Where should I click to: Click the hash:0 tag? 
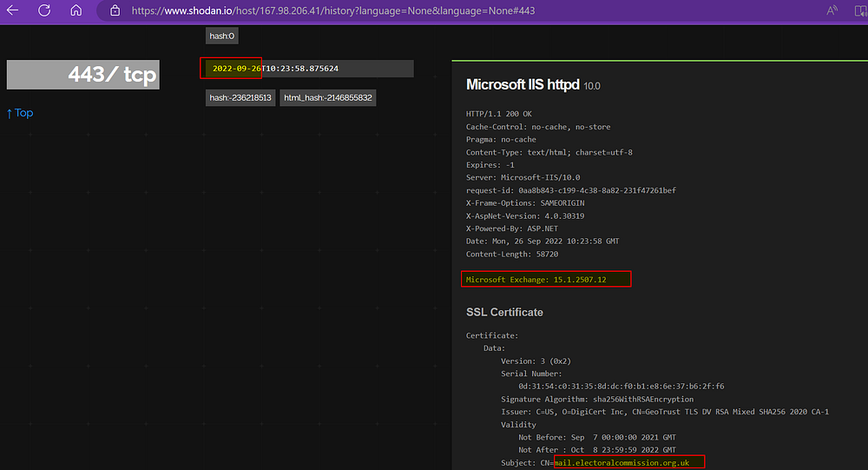click(222, 36)
